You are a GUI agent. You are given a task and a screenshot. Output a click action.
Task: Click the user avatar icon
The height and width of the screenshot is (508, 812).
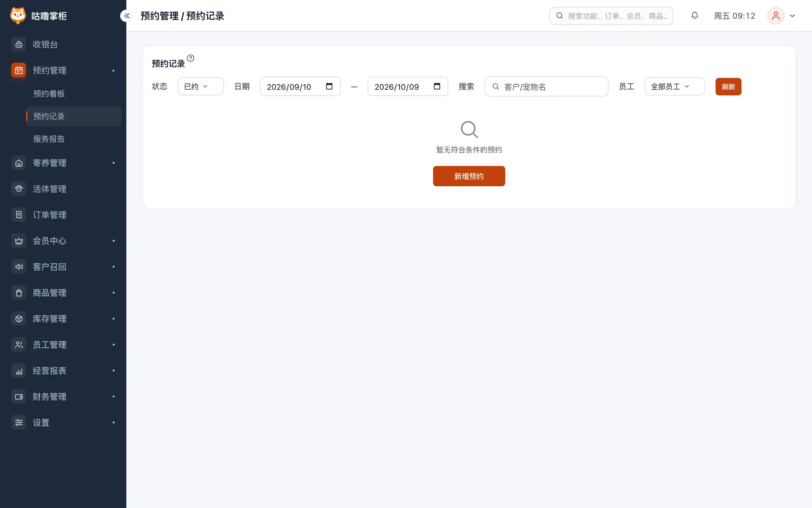point(776,16)
